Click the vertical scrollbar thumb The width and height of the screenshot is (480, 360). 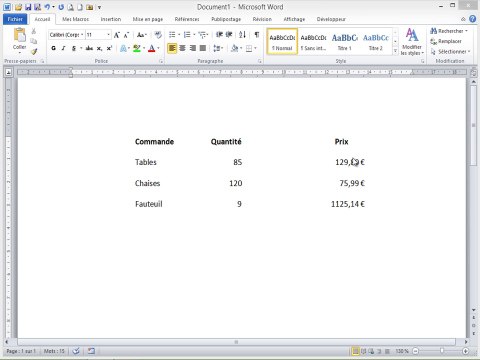point(473,126)
